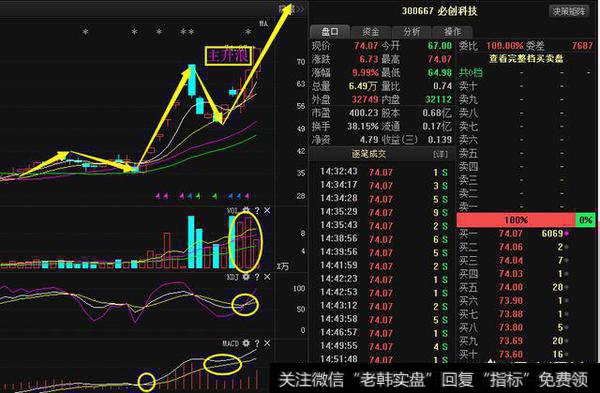Click the stock title 300667 必创科技
This screenshot has width=600, height=393.
point(440,11)
